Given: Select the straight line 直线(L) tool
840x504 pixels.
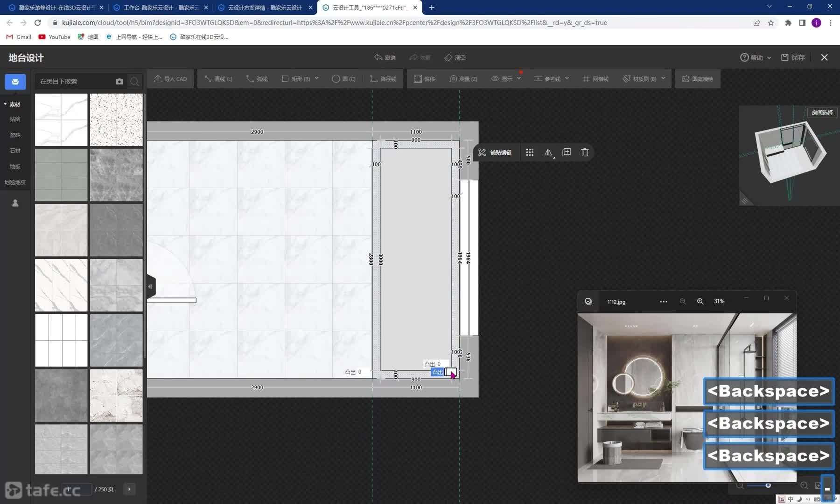Looking at the screenshot, I should tap(218, 79).
